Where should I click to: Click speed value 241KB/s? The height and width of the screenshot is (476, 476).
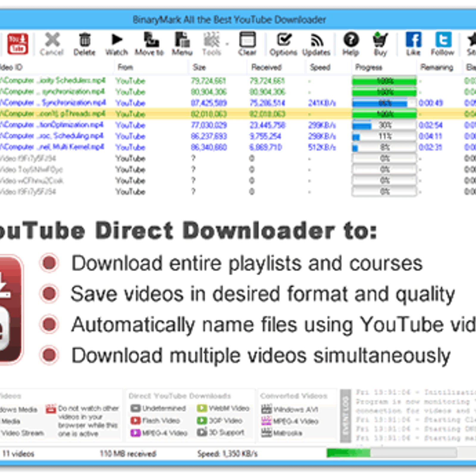click(322, 103)
